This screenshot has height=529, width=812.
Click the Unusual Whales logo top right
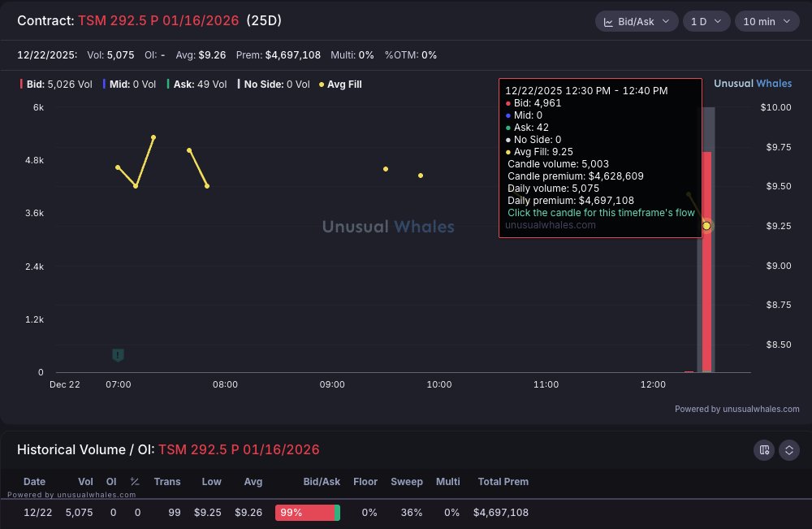tap(753, 84)
